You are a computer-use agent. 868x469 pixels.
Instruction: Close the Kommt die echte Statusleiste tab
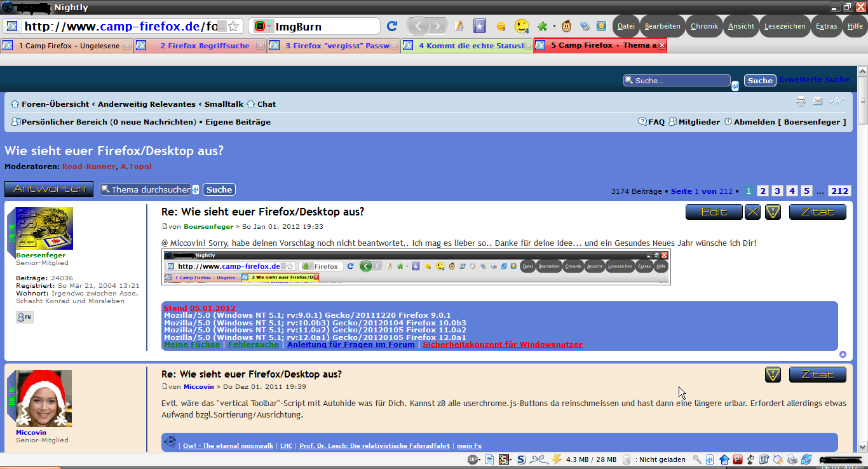(528, 46)
